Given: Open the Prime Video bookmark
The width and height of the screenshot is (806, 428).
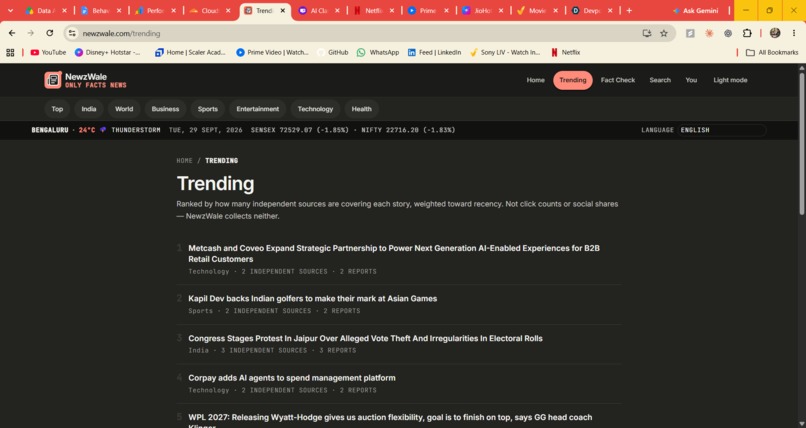Looking at the screenshot, I should [272, 52].
